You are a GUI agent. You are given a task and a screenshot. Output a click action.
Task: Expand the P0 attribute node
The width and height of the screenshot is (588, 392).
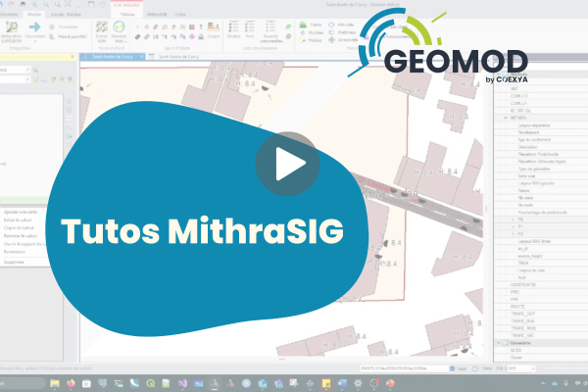(x=513, y=220)
